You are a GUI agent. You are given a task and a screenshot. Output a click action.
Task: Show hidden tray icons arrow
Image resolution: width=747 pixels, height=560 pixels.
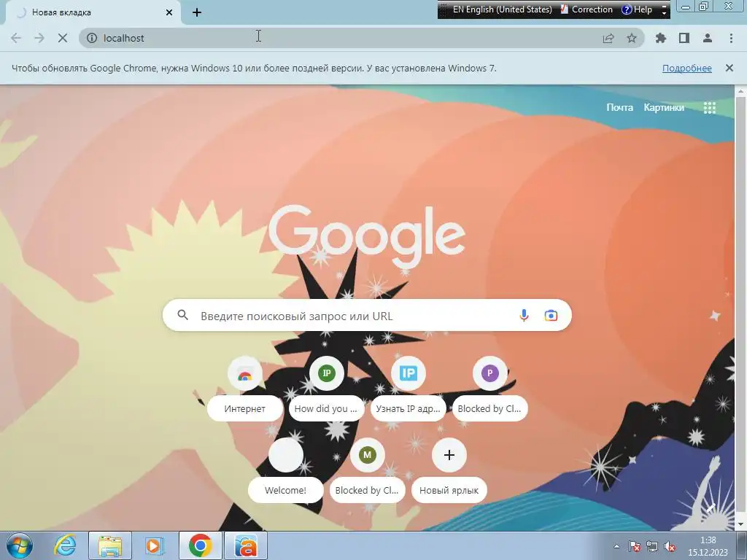click(x=616, y=547)
